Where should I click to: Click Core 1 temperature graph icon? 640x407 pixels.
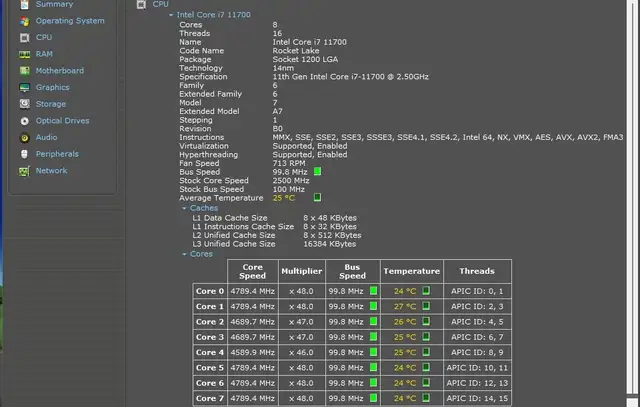[x=426, y=306]
